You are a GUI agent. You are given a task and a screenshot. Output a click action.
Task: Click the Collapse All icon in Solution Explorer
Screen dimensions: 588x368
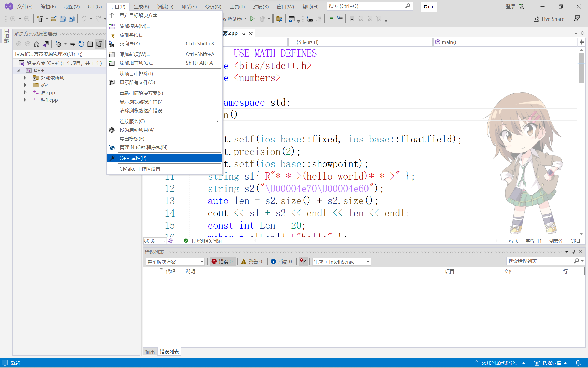pyautogui.click(x=90, y=44)
